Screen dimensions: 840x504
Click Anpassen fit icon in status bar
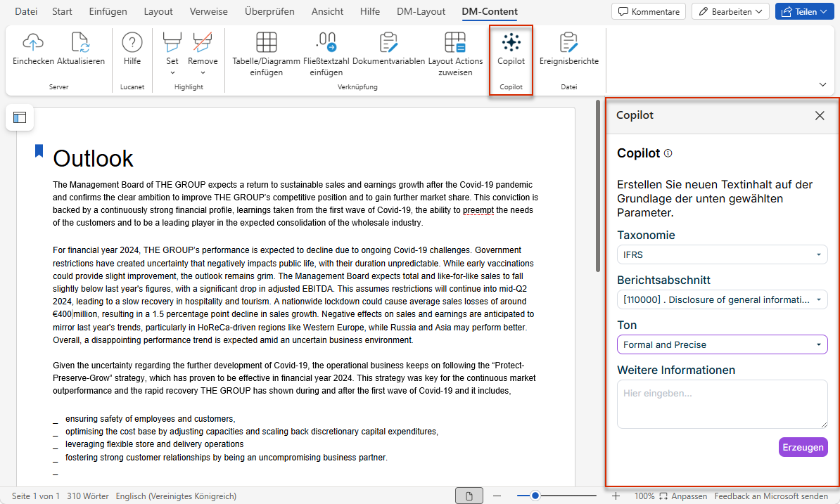pos(663,496)
